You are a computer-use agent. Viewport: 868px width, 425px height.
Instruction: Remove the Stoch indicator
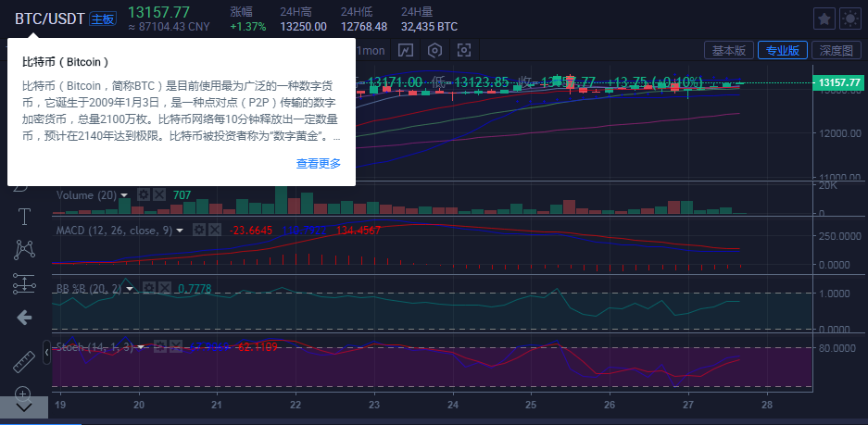point(175,347)
